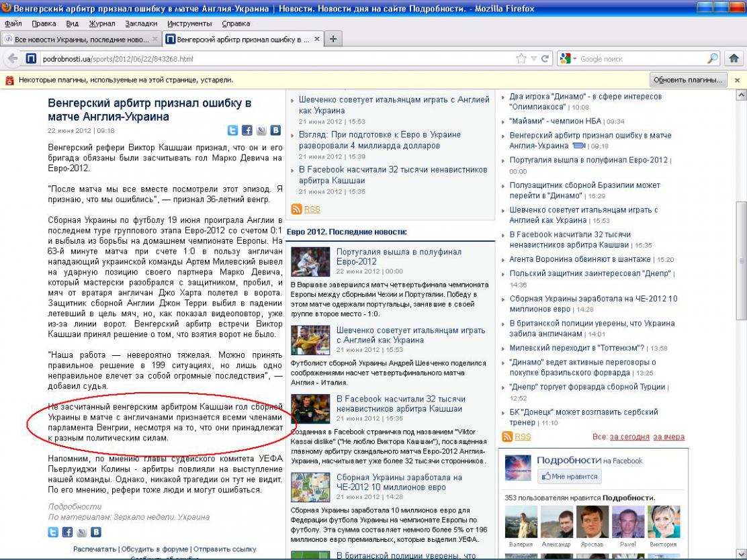Screen dimensions: 747x560
Task: Open the referee Kassai story thumbnail
Action: pos(310,408)
